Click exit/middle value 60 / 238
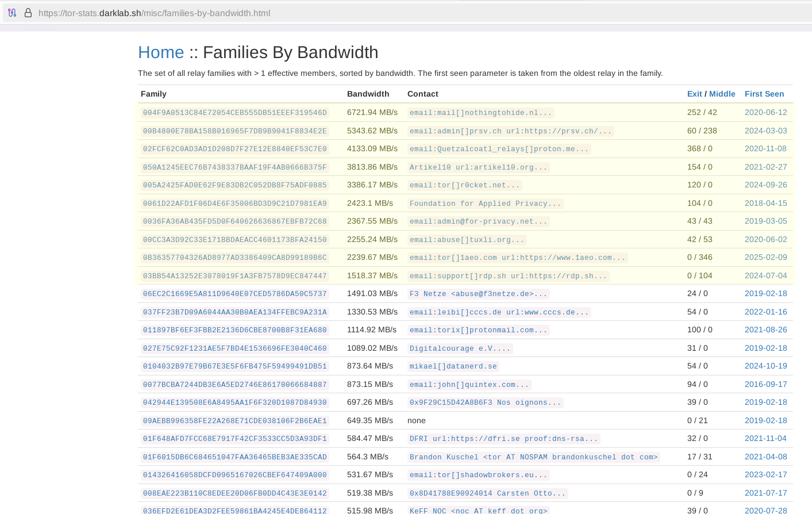 coord(702,131)
